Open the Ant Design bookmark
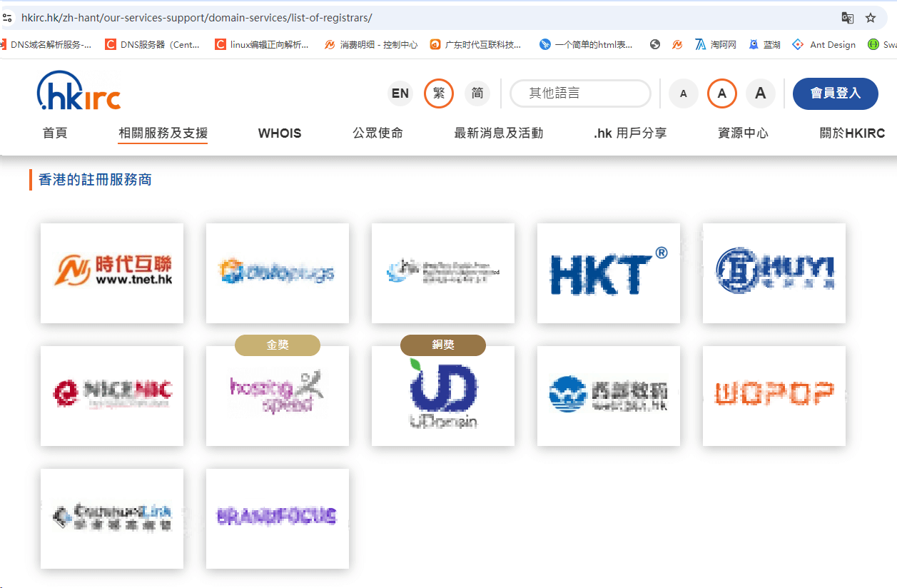The width and height of the screenshot is (897, 588). (x=824, y=44)
